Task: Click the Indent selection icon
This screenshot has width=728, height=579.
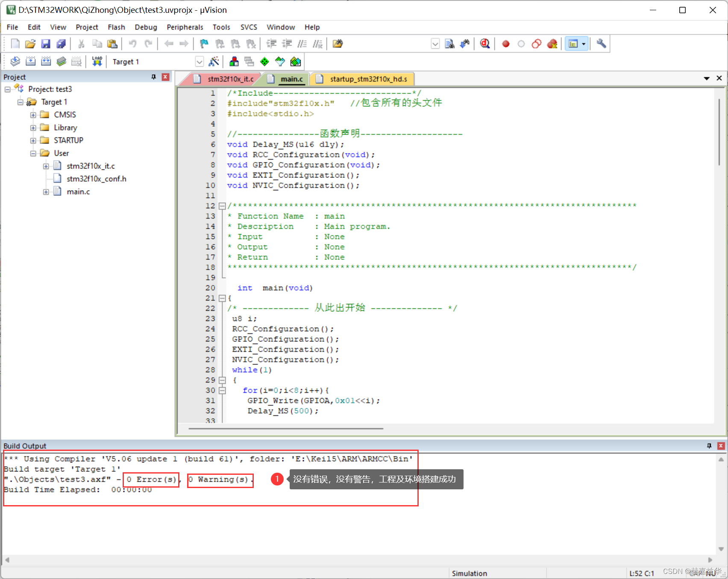Action: tap(271, 44)
